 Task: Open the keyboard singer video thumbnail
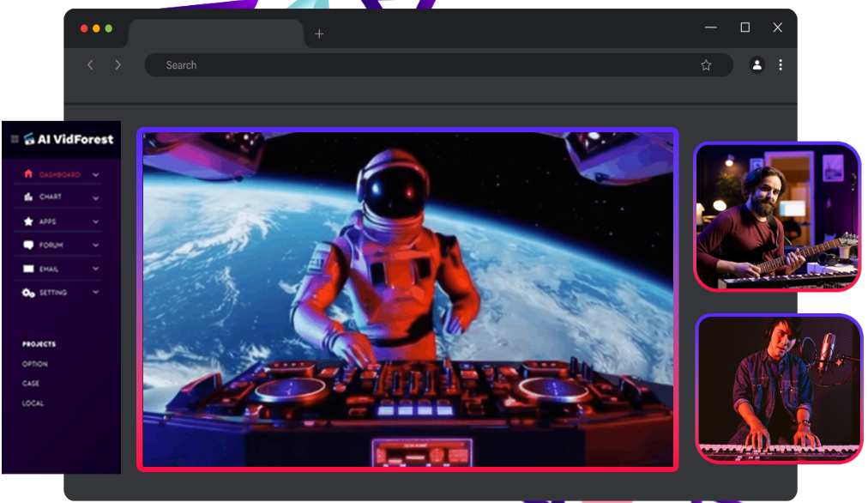779,388
